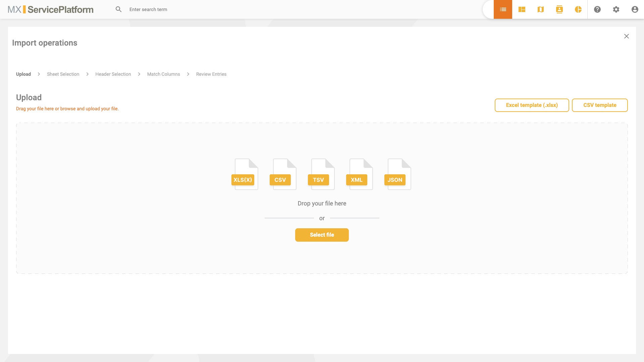Image resolution: width=644 pixels, height=362 pixels.
Task: Click the JSON file type icon
Action: click(x=398, y=174)
